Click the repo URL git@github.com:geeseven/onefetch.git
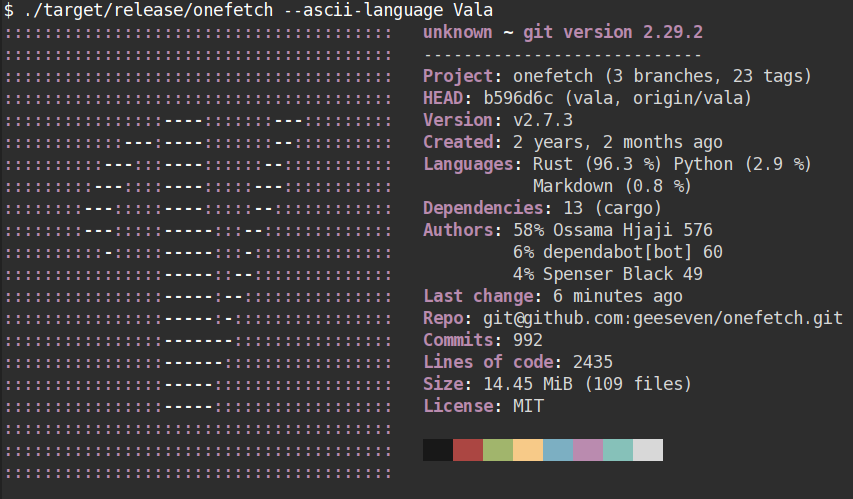853x499 pixels. coord(663,318)
